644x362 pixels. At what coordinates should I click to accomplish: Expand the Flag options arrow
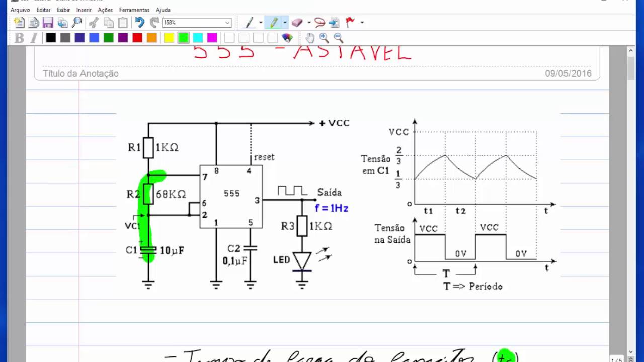362,22
